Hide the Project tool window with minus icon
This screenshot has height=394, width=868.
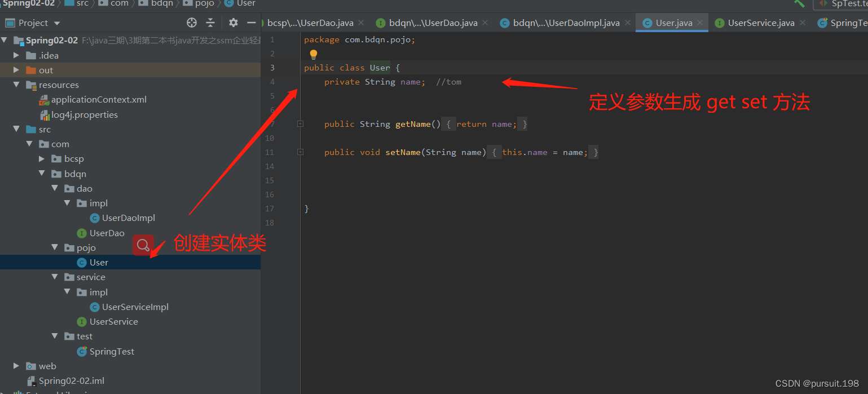click(x=252, y=23)
